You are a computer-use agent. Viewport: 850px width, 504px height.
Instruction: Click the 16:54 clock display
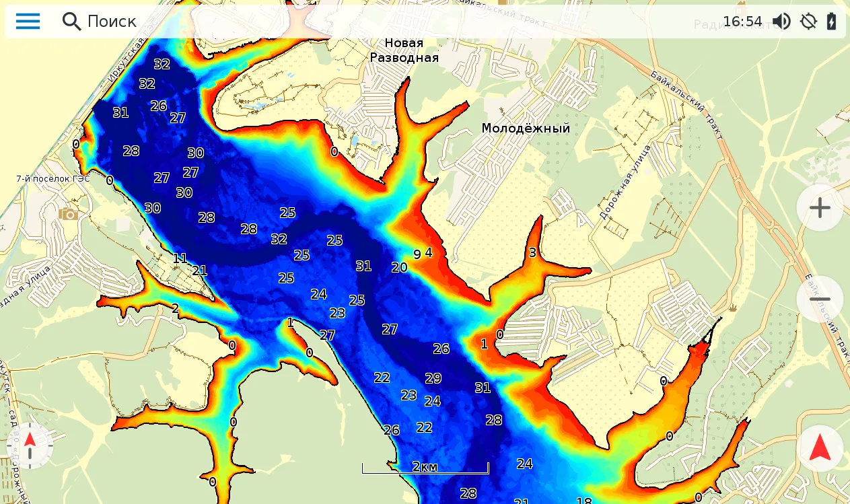pyautogui.click(x=742, y=22)
